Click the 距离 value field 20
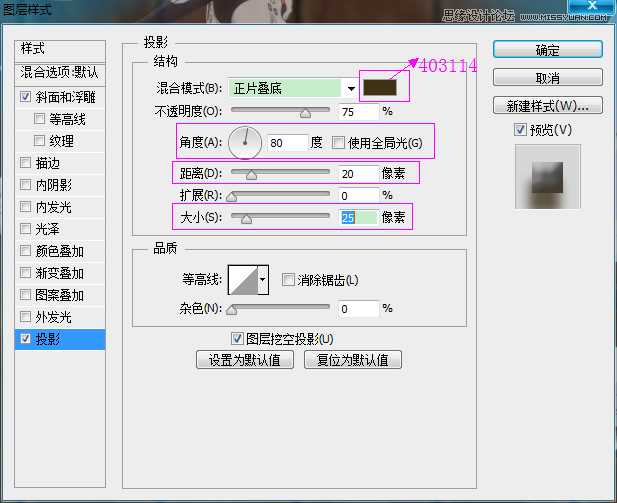 (x=358, y=174)
